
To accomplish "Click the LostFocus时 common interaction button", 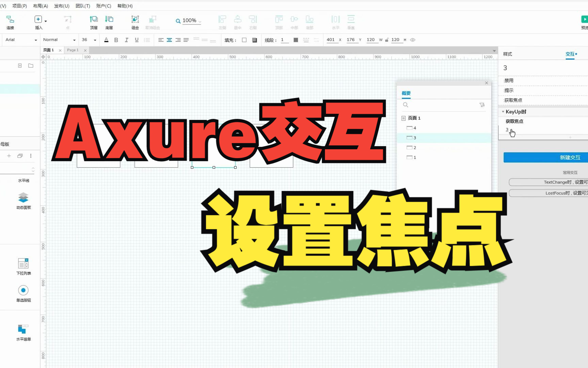I will (x=549, y=193).
